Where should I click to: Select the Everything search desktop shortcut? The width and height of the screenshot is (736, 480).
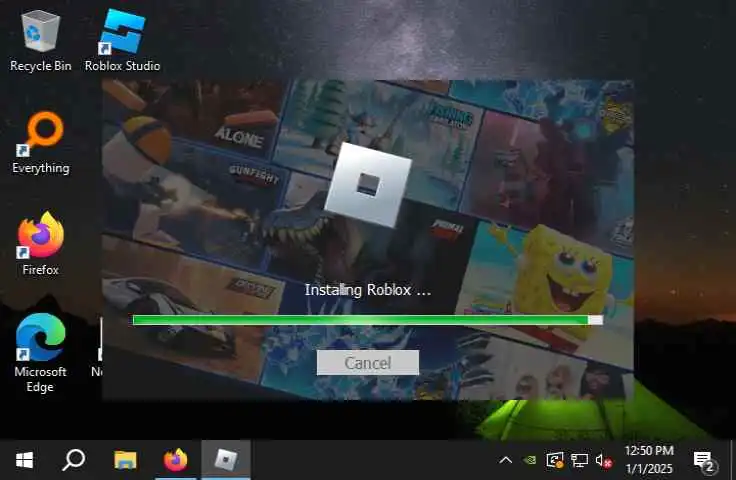click(41, 143)
